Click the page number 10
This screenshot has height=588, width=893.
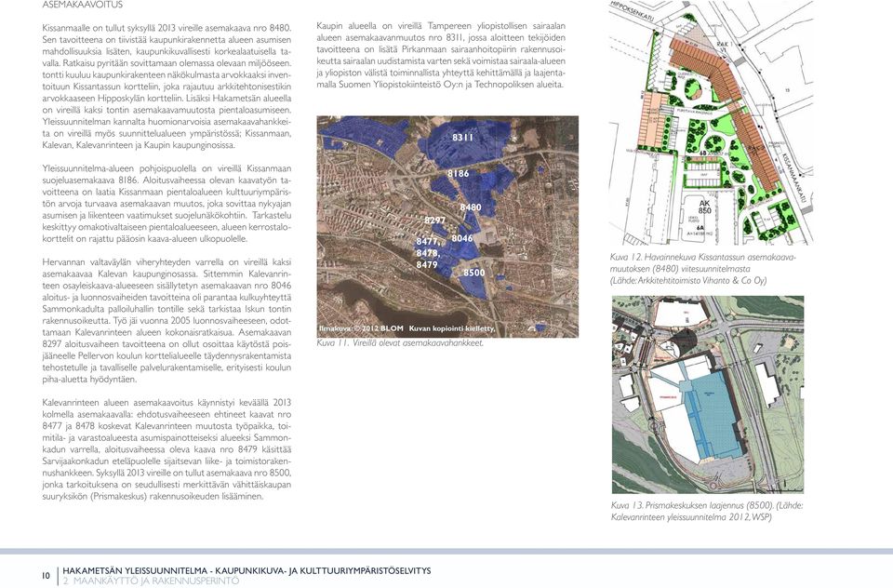click(x=47, y=576)
